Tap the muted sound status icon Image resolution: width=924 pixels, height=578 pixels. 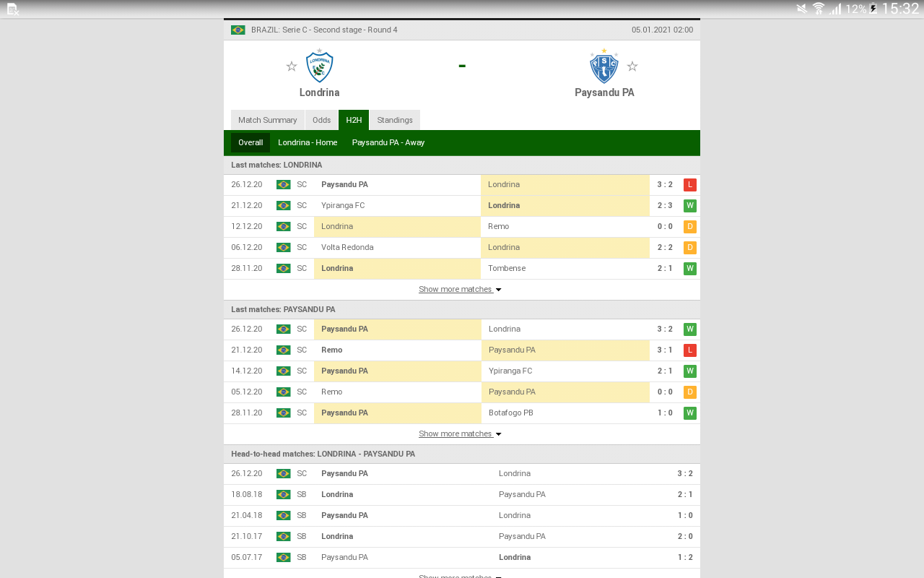(802, 9)
